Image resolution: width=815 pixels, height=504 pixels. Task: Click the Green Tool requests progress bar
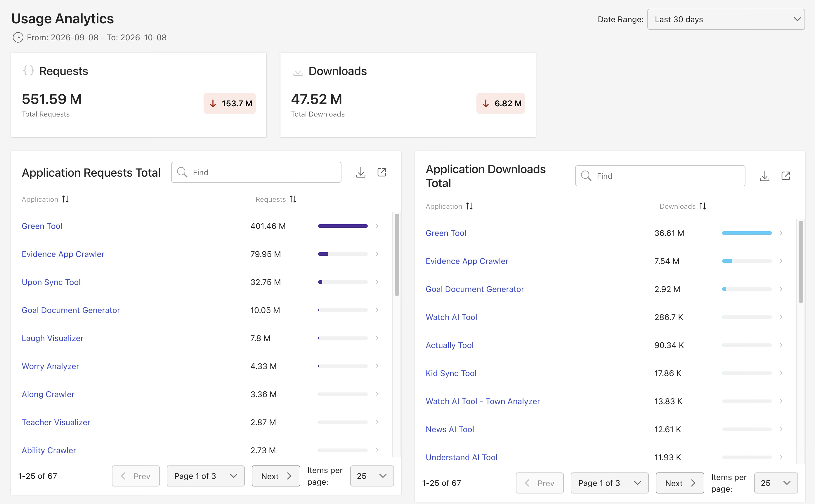tap(343, 226)
